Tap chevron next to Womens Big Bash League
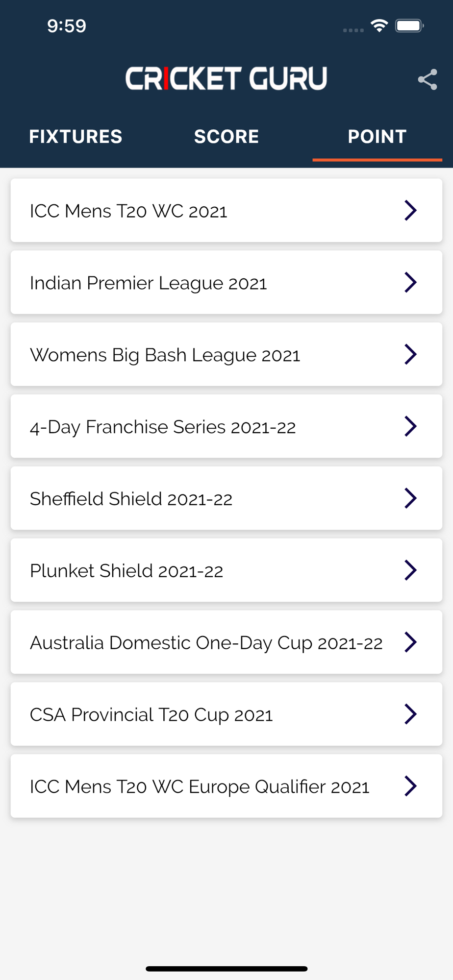The height and width of the screenshot is (980, 453). tap(410, 354)
